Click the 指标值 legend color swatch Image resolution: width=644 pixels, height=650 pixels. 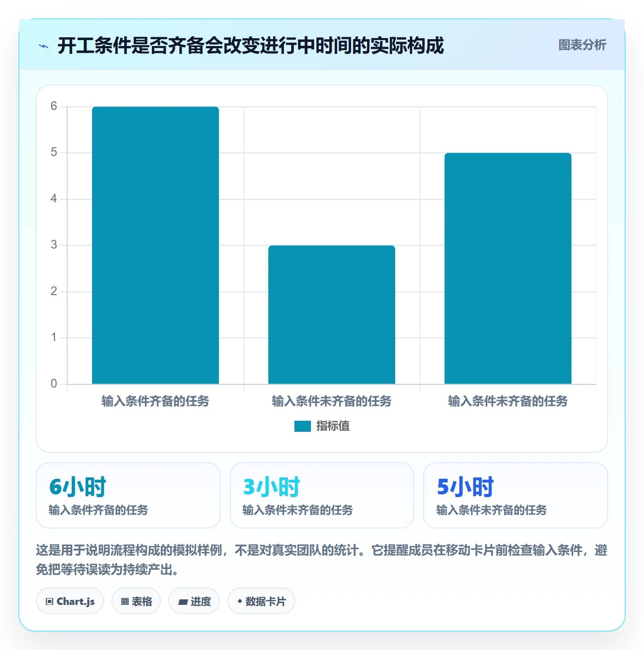[x=303, y=426]
